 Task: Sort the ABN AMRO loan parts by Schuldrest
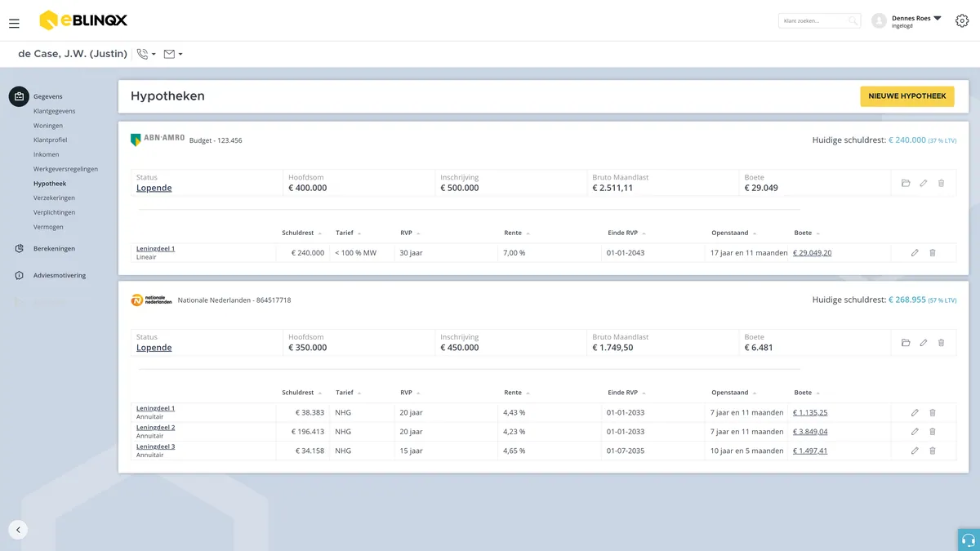301,233
